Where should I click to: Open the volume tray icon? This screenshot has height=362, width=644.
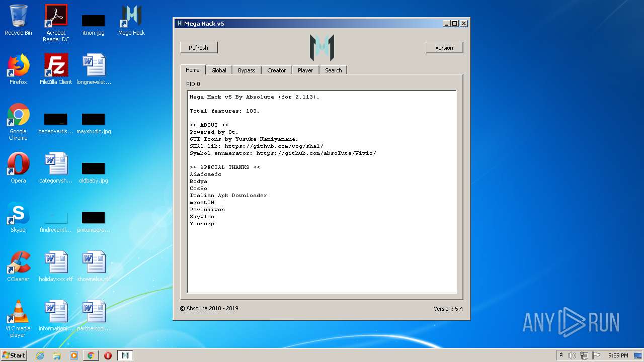click(572, 355)
